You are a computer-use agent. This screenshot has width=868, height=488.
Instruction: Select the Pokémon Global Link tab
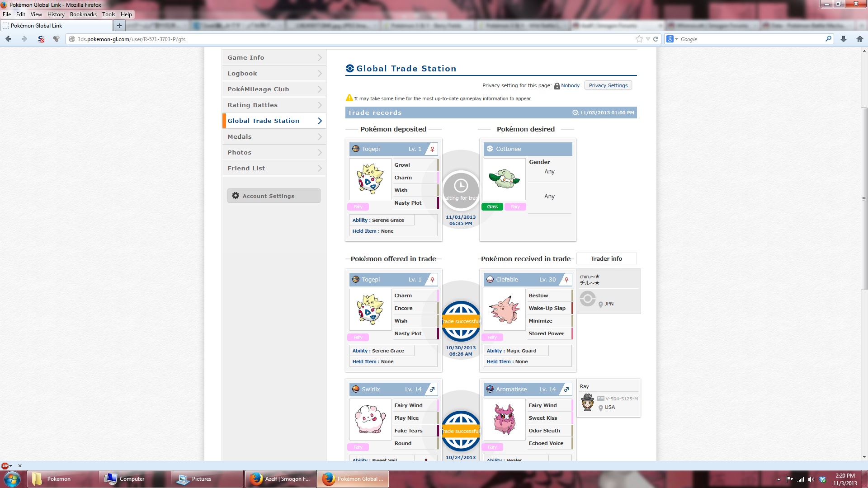(x=56, y=26)
